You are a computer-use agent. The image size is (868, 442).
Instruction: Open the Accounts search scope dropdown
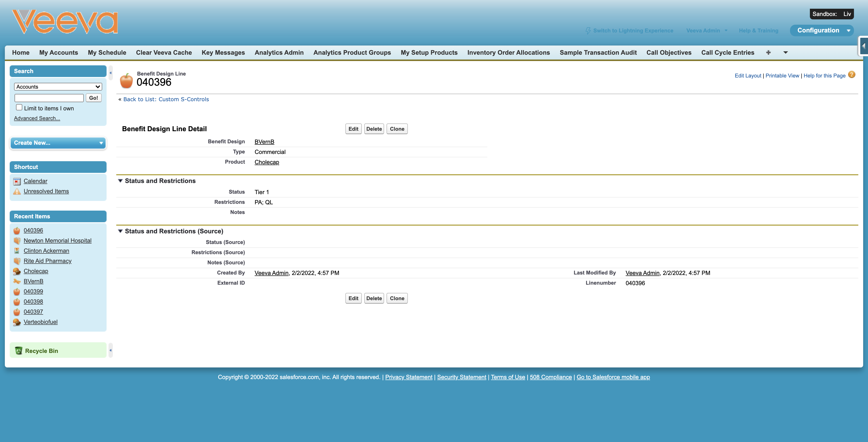(58, 87)
